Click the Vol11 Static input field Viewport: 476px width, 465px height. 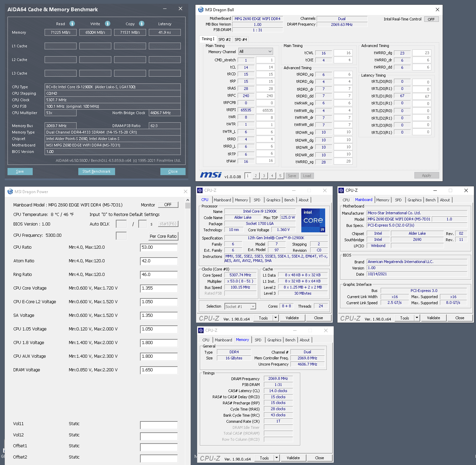159,425
